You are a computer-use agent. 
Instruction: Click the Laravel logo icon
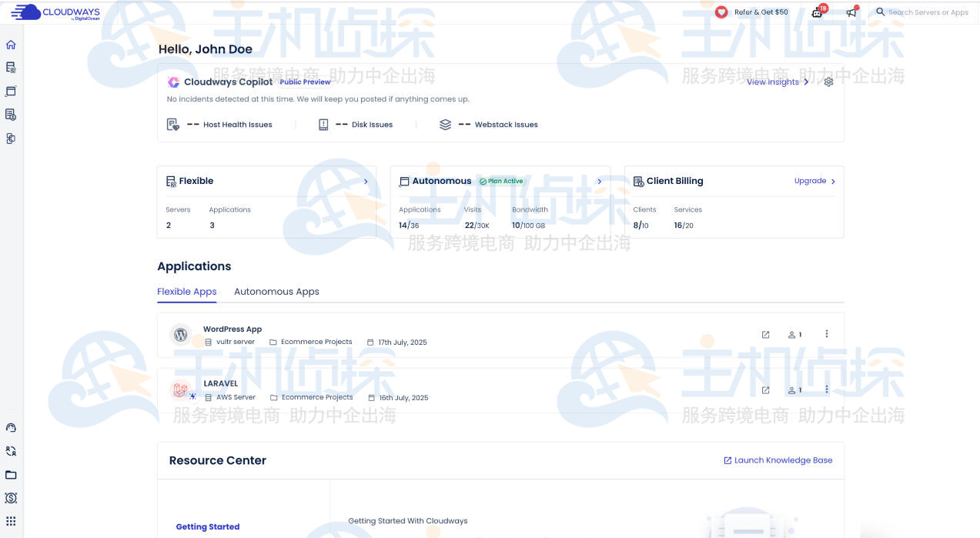click(180, 389)
